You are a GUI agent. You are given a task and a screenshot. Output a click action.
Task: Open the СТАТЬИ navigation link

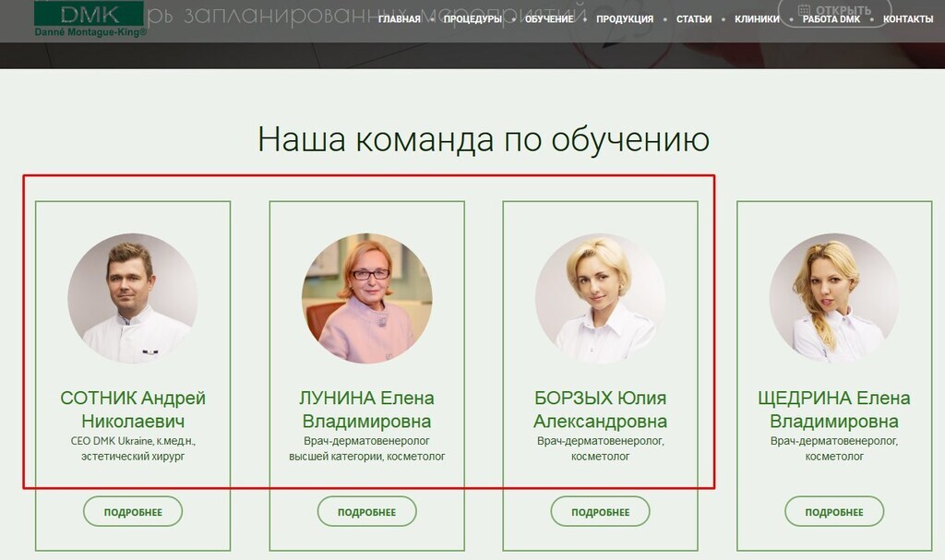(x=694, y=19)
